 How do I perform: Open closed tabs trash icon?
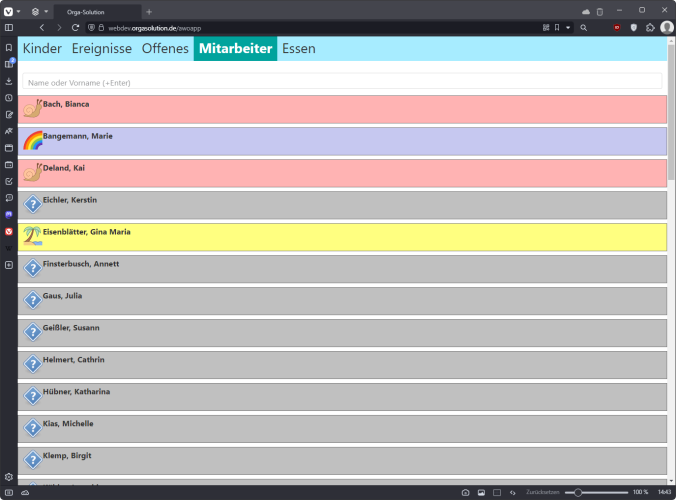coord(600,12)
